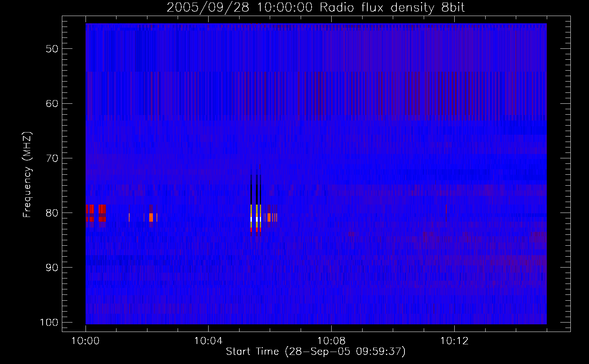Click the 90 frequency tick label
This screenshot has width=589, height=364.
pyautogui.click(x=52, y=268)
